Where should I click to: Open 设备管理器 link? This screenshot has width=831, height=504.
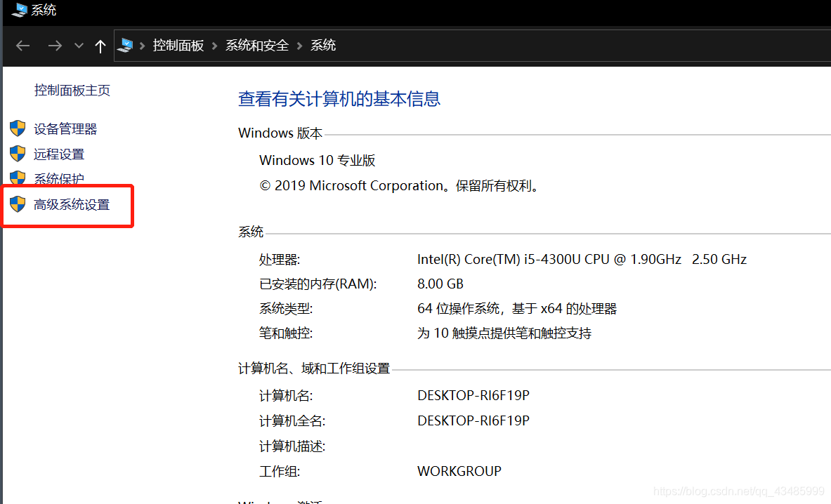click(x=65, y=128)
